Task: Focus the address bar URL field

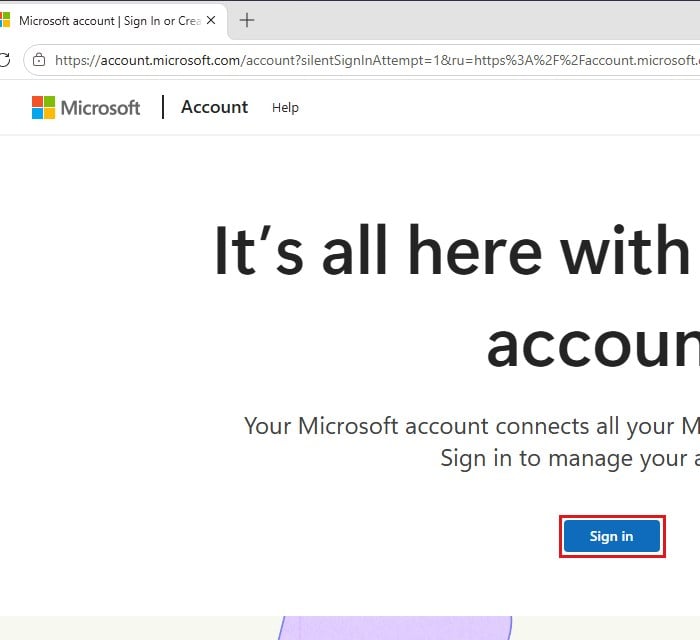Action: point(362,60)
